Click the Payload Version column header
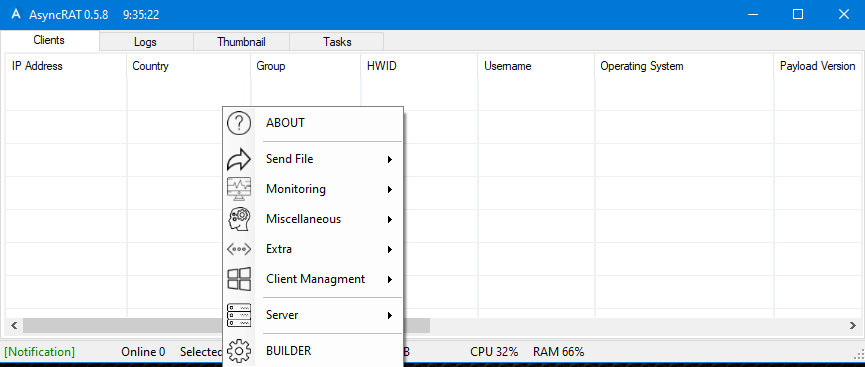The width and height of the screenshot is (865, 367). pos(818,66)
